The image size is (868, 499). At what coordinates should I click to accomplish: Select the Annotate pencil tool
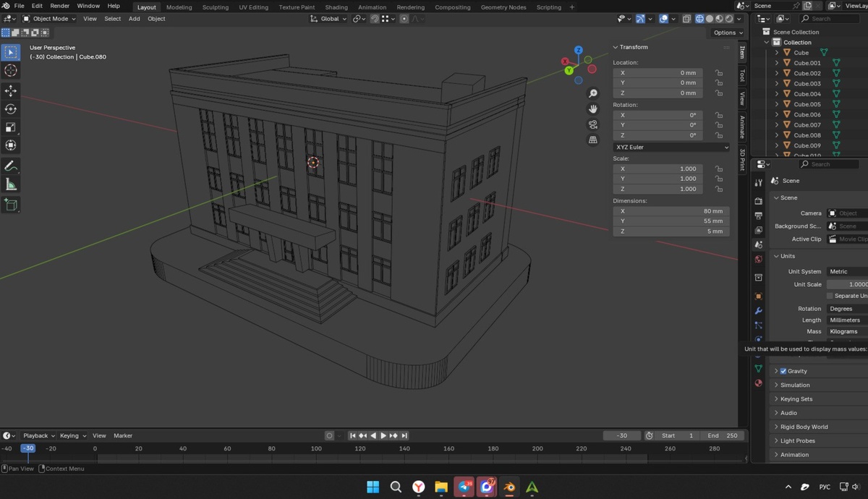11,166
